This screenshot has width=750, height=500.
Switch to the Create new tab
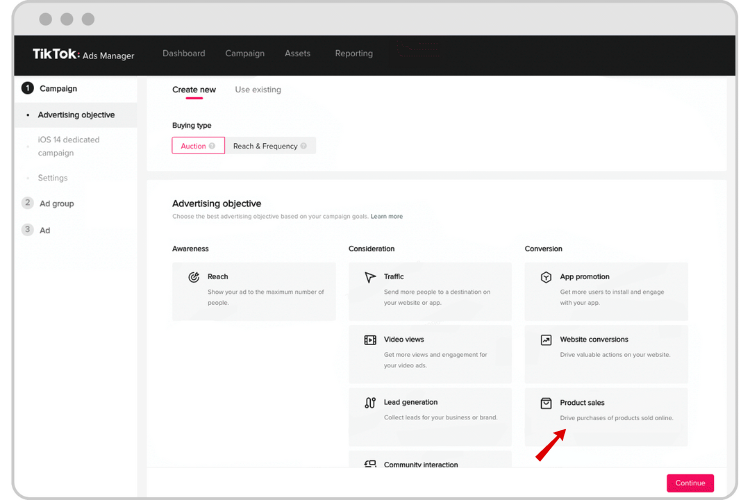[194, 89]
